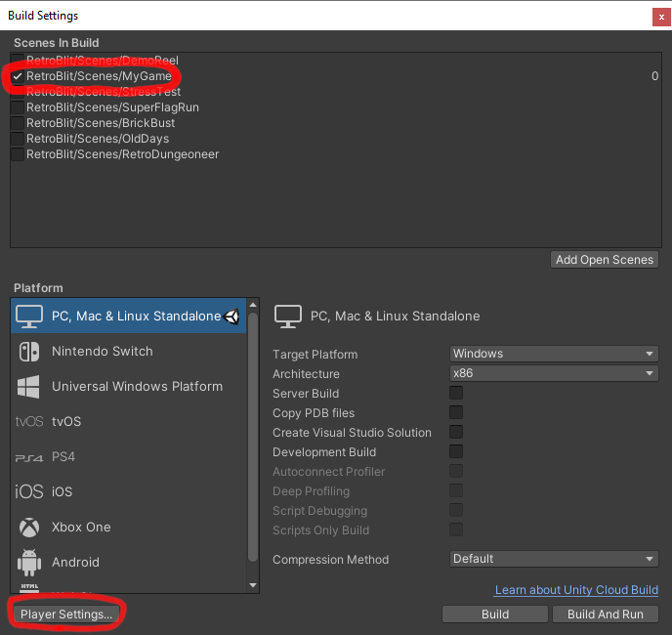Click the platform list scrollbar thumb

pyautogui.click(x=253, y=437)
